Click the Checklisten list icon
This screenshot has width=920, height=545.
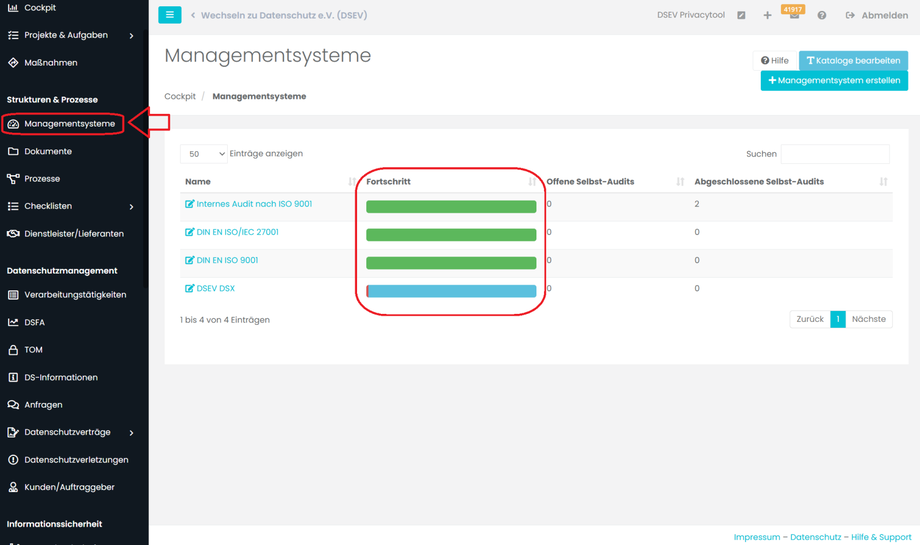13,206
